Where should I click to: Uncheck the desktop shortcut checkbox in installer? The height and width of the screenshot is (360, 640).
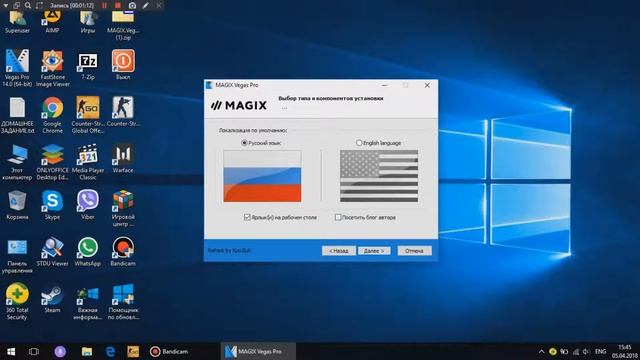coord(247,217)
